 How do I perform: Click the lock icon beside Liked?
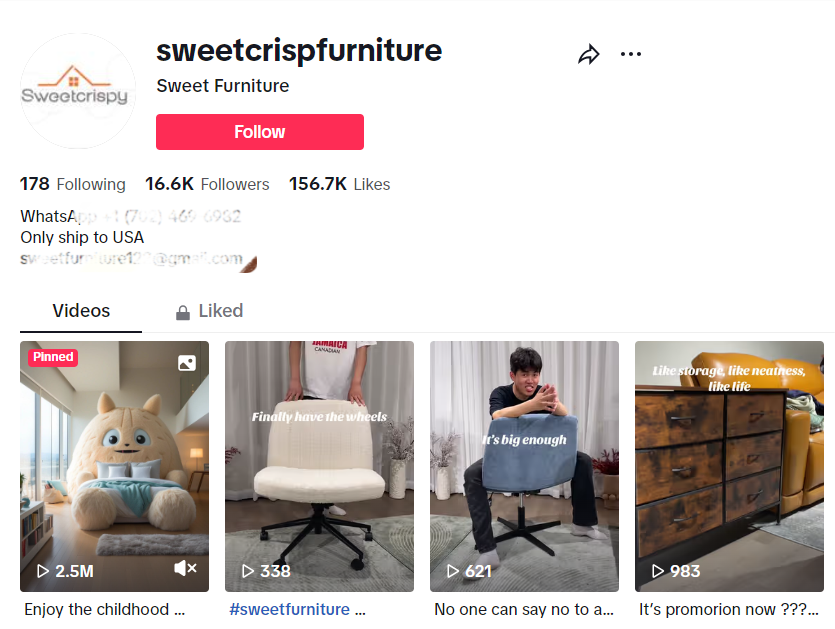[x=183, y=312]
